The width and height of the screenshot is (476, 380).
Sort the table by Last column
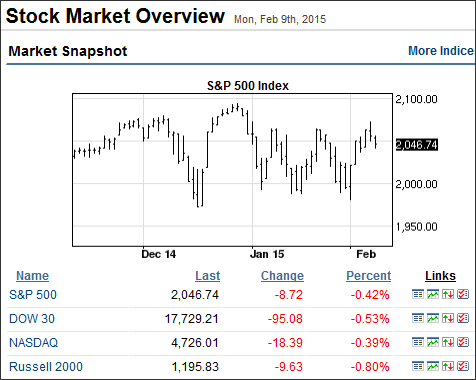pyautogui.click(x=208, y=276)
